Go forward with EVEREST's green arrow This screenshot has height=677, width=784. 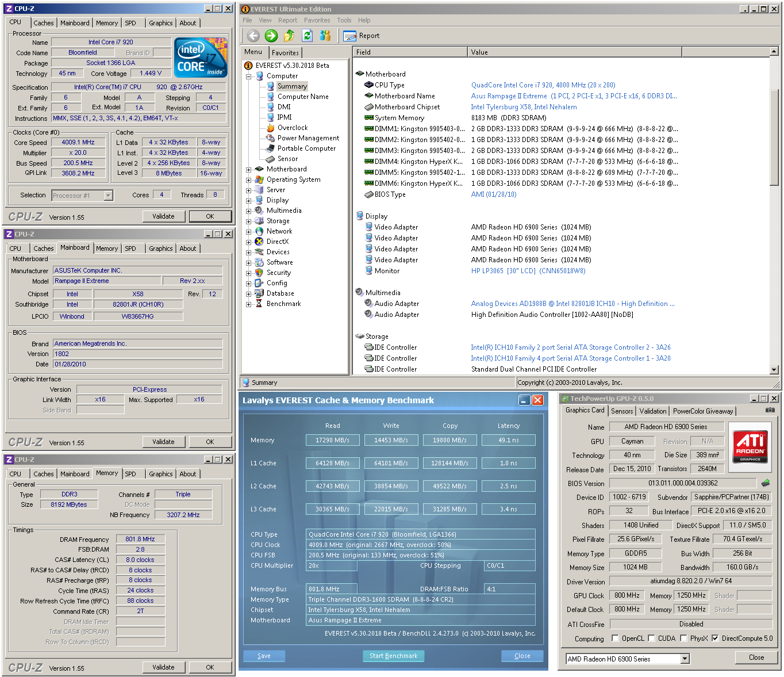tap(271, 36)
